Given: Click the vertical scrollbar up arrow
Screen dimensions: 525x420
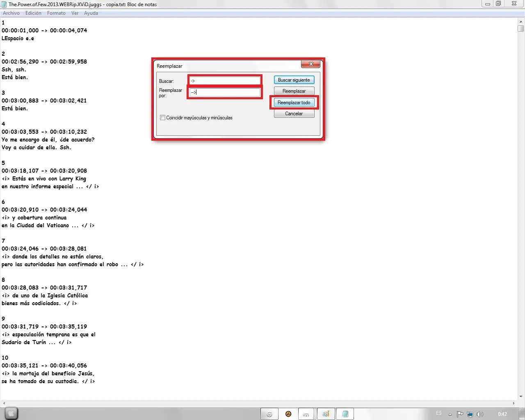Looking at the screenshot, I should (x=521, y=22).
